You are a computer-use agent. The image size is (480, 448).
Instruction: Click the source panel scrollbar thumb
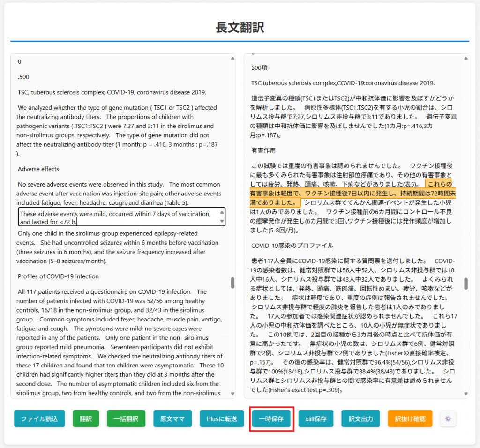coord(232,283)
